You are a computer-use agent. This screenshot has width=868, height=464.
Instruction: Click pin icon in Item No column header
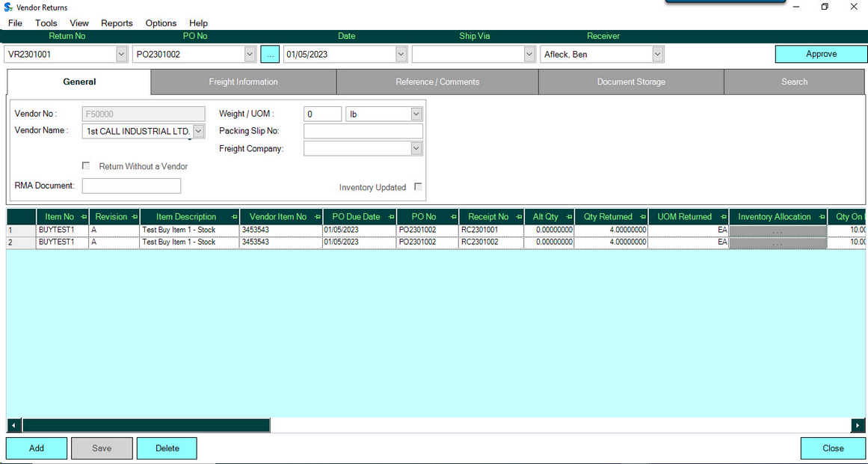(82, 217)
